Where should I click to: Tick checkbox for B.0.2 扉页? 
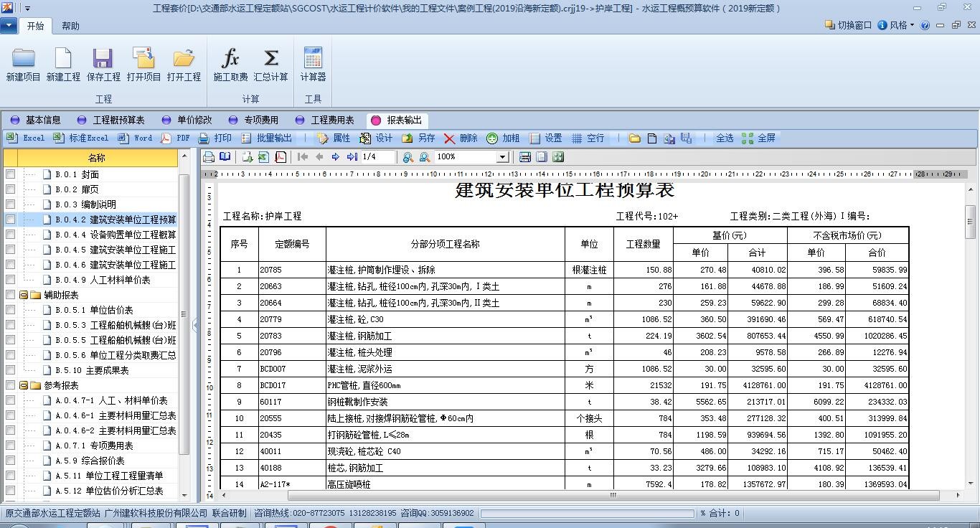click(10, 189)
